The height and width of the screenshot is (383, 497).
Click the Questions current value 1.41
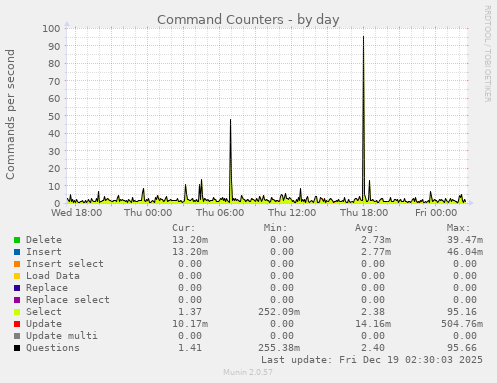click(190, 348)
